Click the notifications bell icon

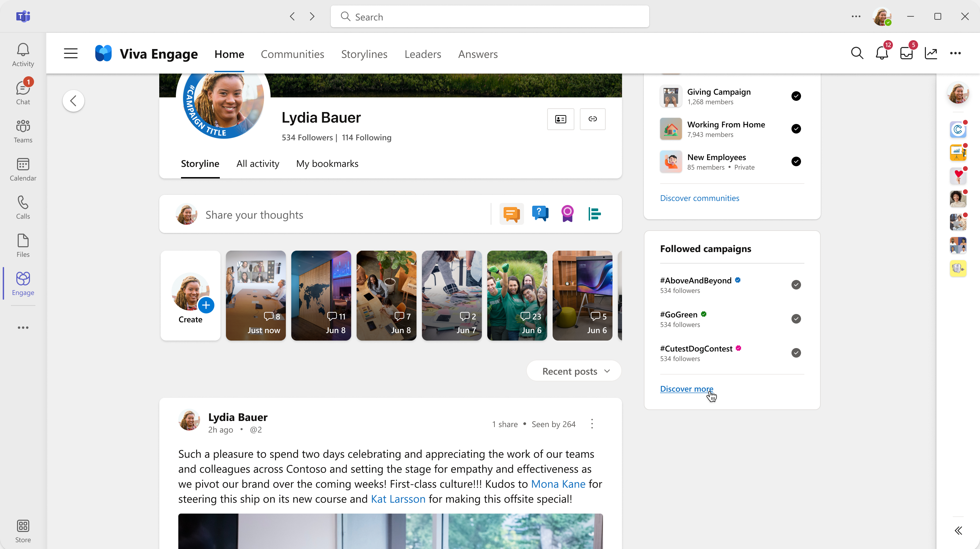(x=882, y=53)
